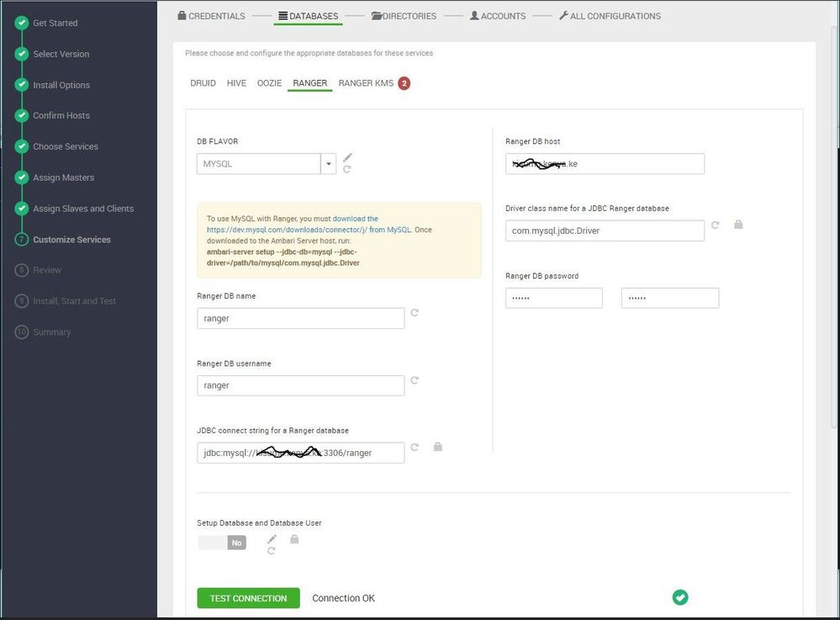Click the Install Options step checkmark
The width and height of the screenshot is (840, 620).
point(21,85)
